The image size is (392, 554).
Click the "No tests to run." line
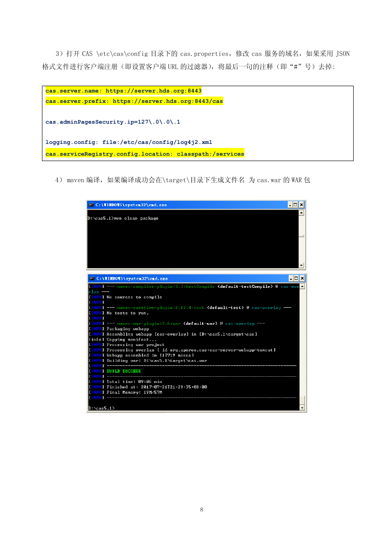(119, 313)
